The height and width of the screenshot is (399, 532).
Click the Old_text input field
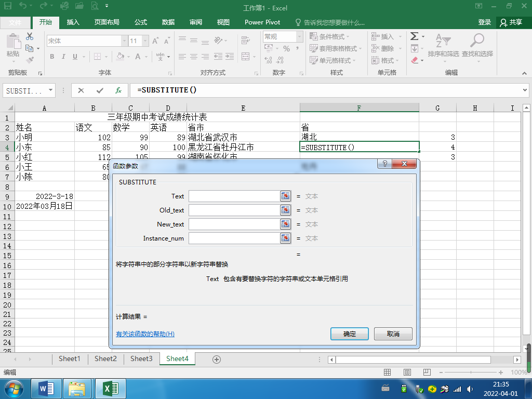pos(234,210)
